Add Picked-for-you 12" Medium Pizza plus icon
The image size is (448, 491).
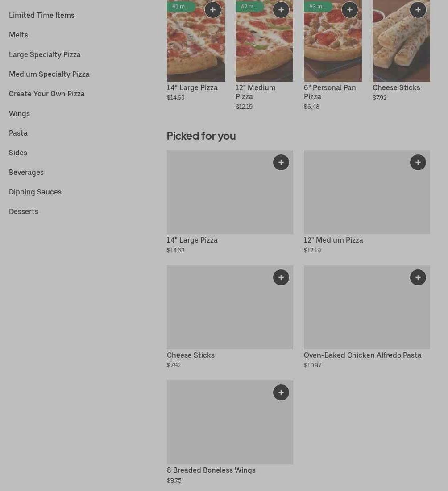pyautogui.click(x=418, y=162)
